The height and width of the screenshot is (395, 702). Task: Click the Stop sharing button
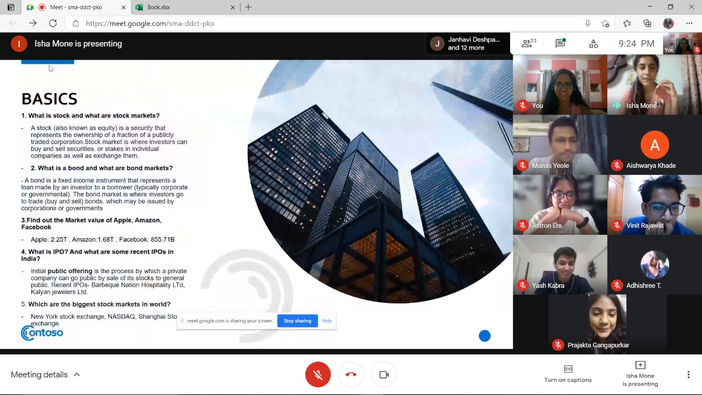click(x=297, y=321)
